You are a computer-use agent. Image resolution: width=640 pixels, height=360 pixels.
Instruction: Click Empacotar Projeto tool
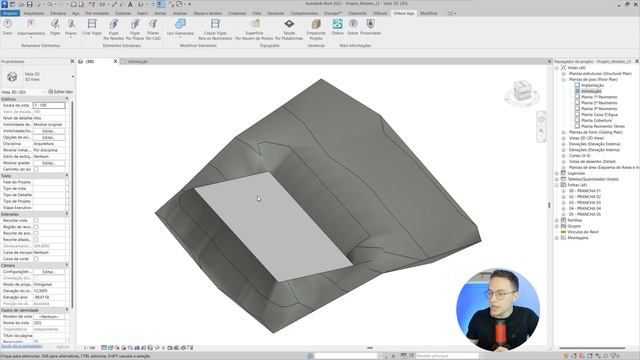(x=316, y=29)
